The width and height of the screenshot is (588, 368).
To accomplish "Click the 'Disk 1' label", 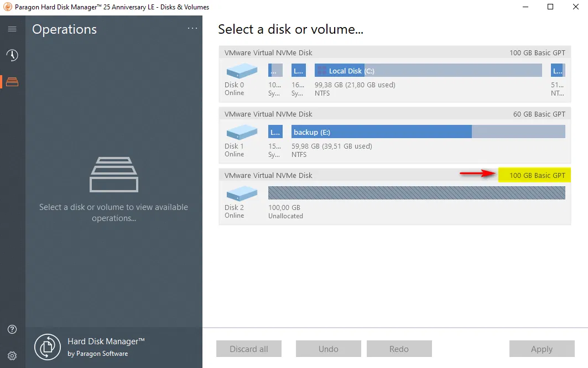I will [234, 146].
